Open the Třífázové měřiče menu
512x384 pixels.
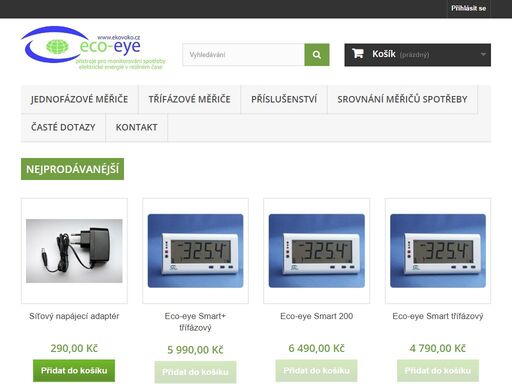(x=189, y=99)
